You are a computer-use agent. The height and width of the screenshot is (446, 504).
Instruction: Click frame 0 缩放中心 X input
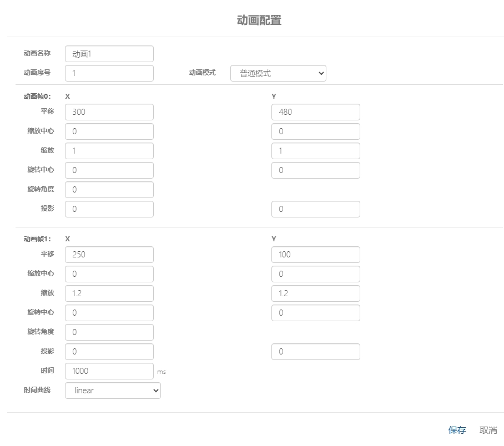[x=109, y=131]
